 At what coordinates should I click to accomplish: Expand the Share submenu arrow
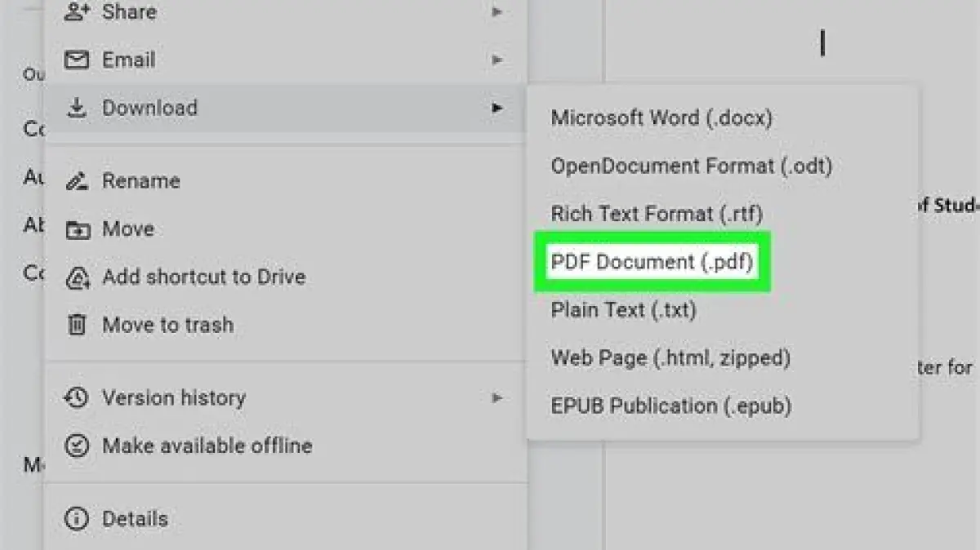(x=497, y=12)
